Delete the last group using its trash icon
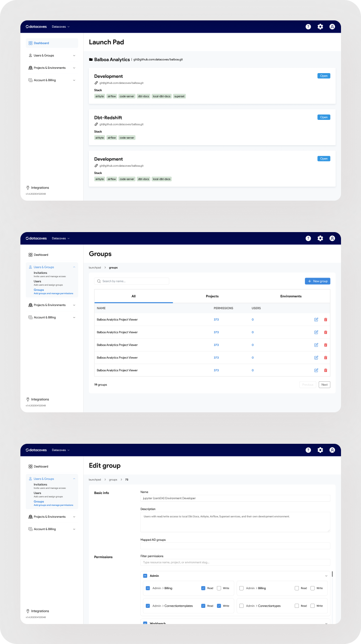361x644 pixels. click(x=325, y=370)
